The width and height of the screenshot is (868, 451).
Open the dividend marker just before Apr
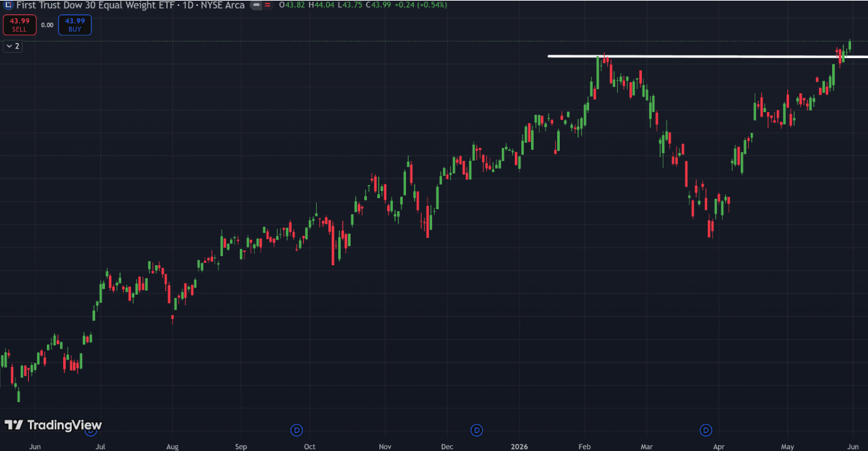pos(706,429)
